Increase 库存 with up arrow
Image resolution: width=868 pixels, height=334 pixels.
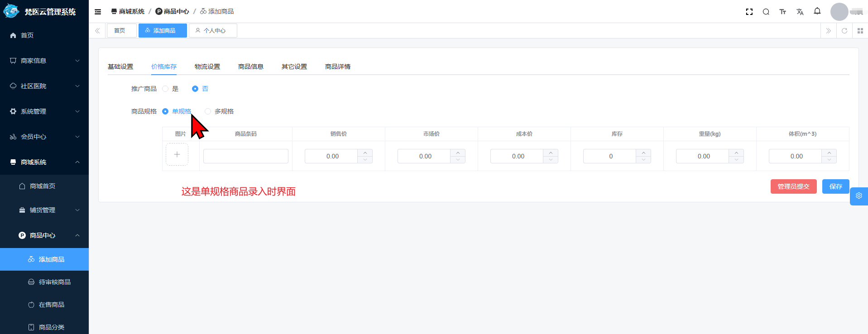click(x=643, y=153)
